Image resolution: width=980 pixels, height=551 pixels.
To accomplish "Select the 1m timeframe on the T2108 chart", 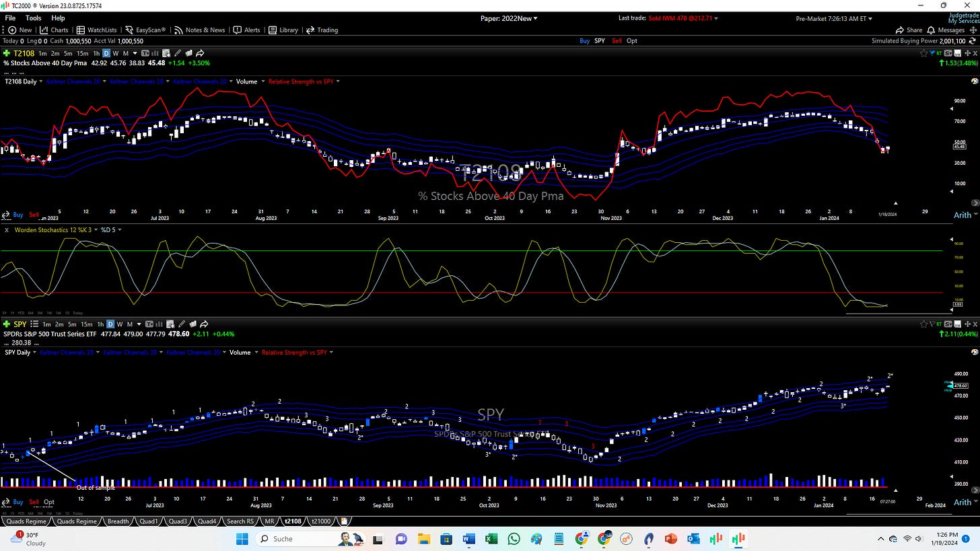I will coord(43,53).
